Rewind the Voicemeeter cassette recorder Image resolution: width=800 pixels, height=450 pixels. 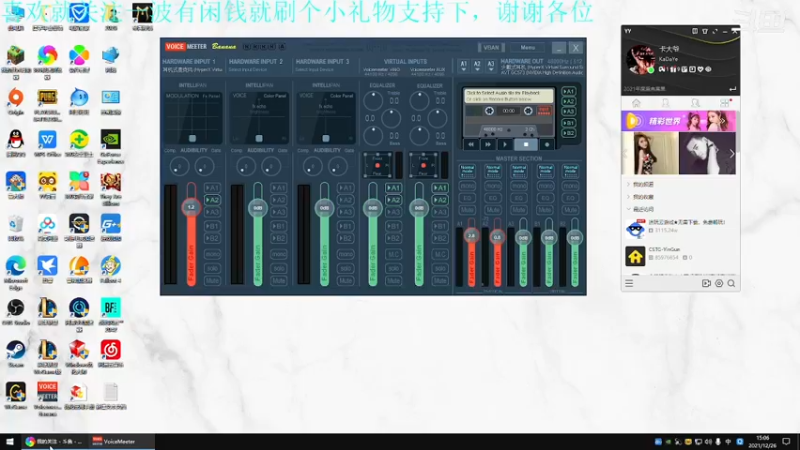471,144
